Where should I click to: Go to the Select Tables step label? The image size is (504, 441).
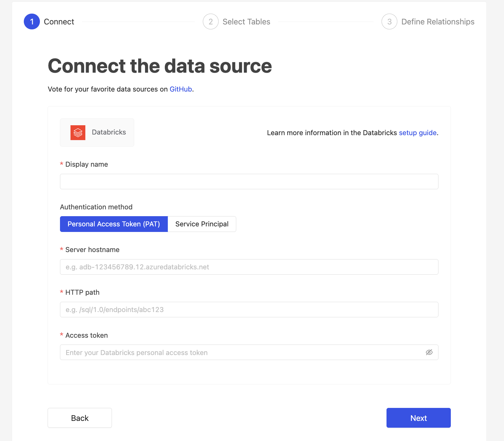pyautogui.click(x=246, y=22)
